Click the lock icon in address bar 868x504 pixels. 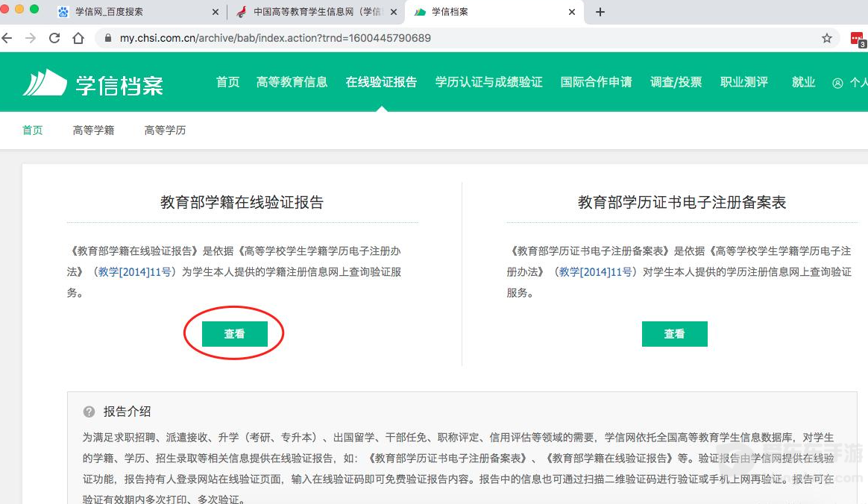click(x=108, y=38)
